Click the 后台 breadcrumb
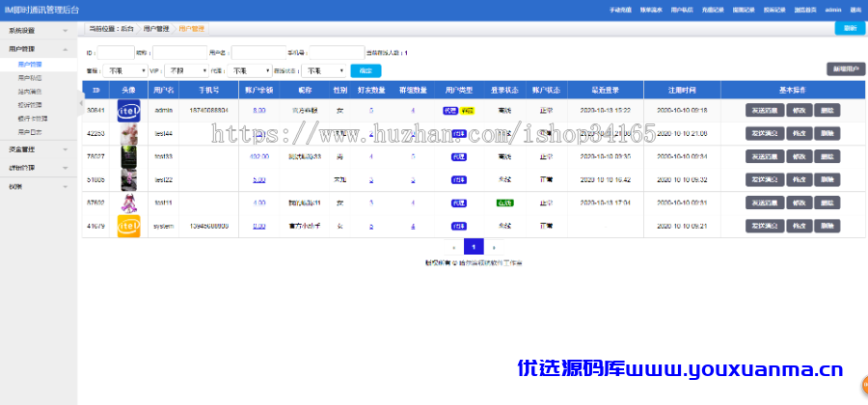 tap(126, 29)
